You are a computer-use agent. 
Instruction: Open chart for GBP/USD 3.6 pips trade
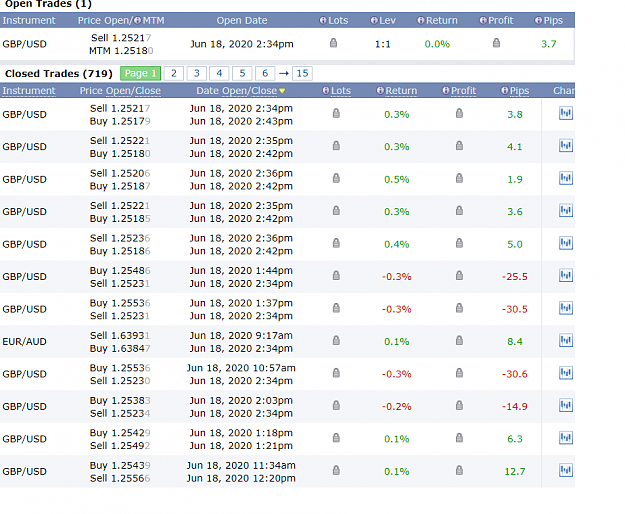click(566, 211)
